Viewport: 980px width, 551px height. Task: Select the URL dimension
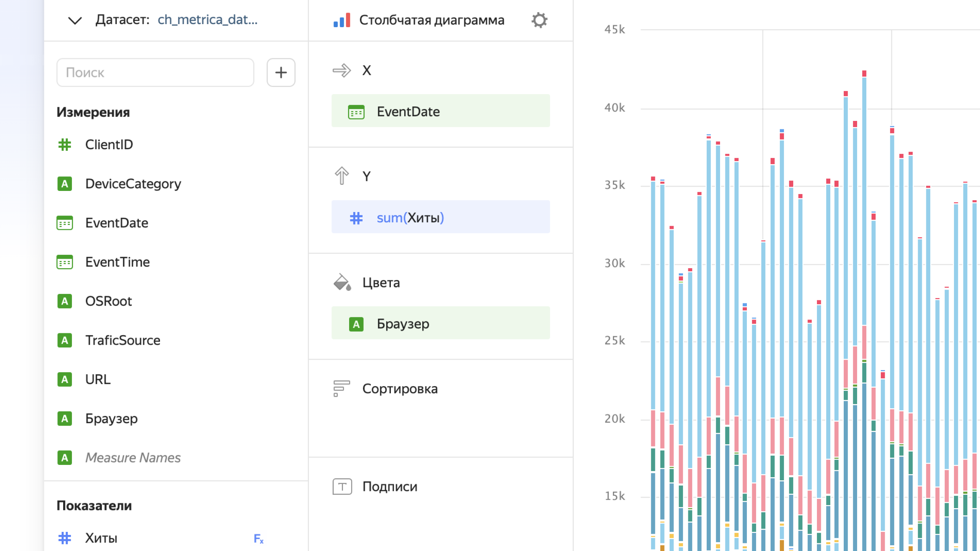pyautogui.click(x=98, y=380)
